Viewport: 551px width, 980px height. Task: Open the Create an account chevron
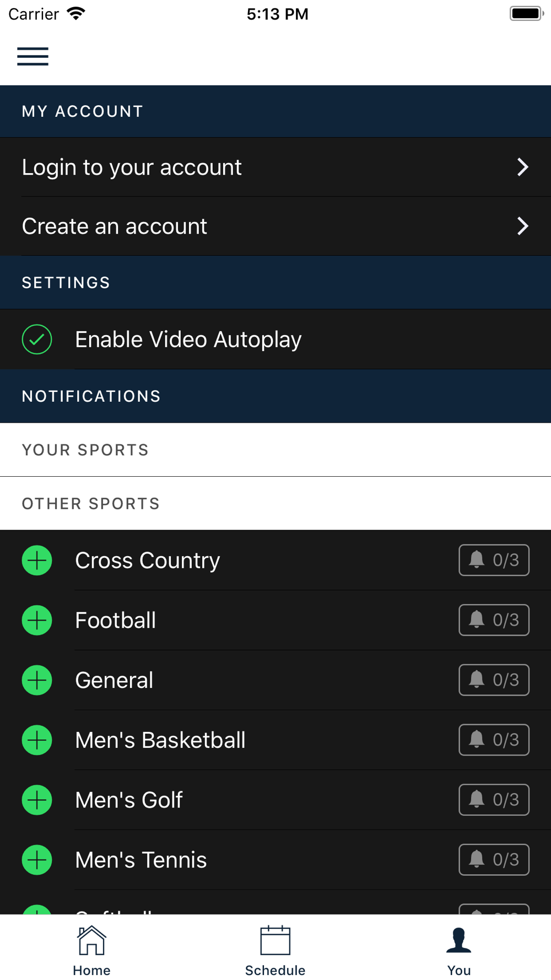tap(522, 226)
